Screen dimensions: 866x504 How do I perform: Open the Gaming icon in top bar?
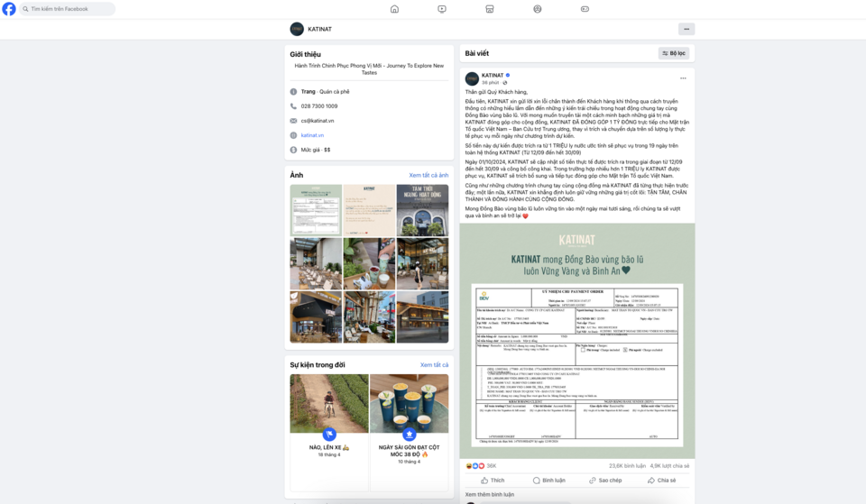pyautogui.click(x=585, y=9)
